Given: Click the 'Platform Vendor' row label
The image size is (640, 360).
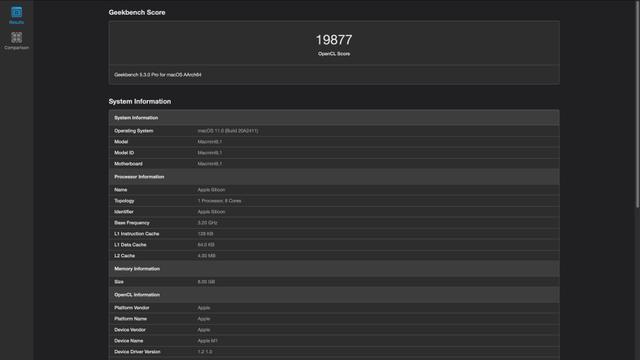Looking at the screenshot, I should (x=132, y=308).
